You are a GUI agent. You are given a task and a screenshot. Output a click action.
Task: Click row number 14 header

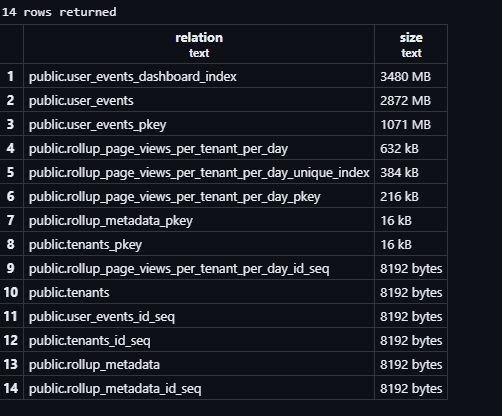click(11, 388)
